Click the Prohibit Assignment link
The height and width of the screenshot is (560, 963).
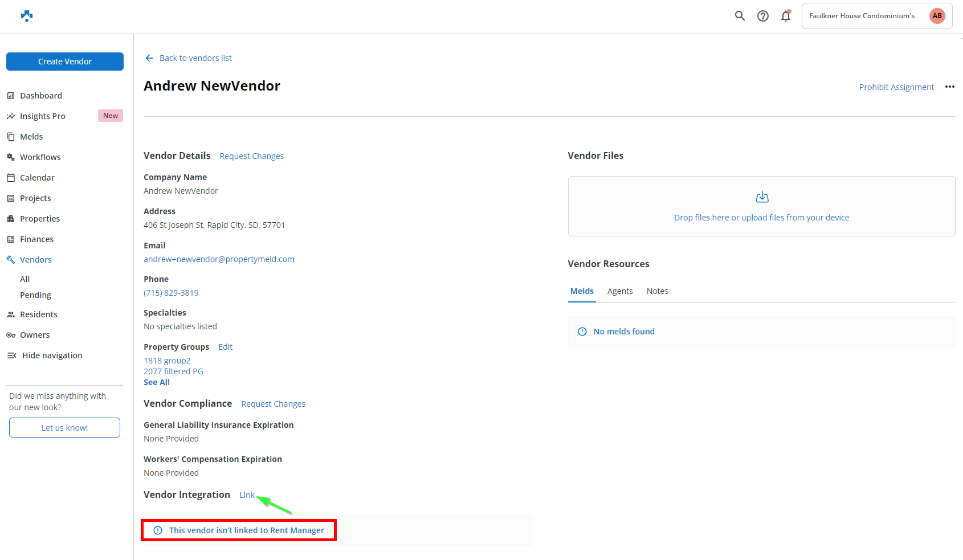tap(896, 87)
